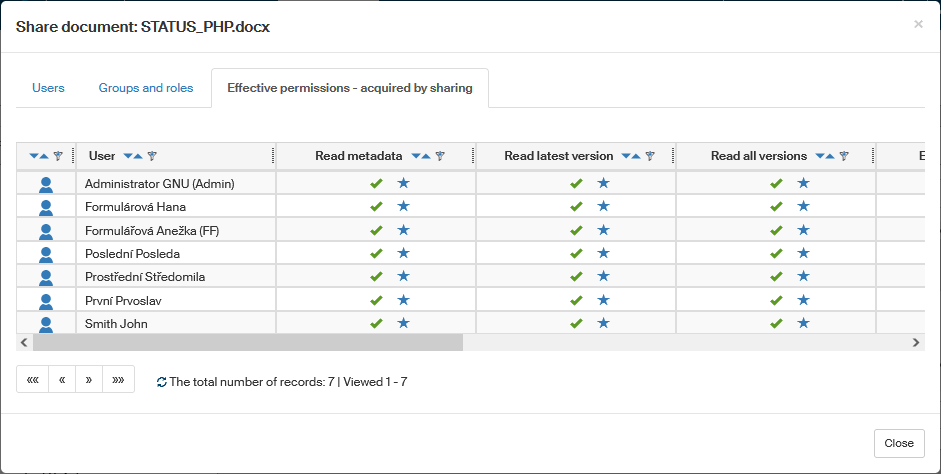Click Read latest version checkmark for Smith John
941x474 pixels.
point(576,324)
